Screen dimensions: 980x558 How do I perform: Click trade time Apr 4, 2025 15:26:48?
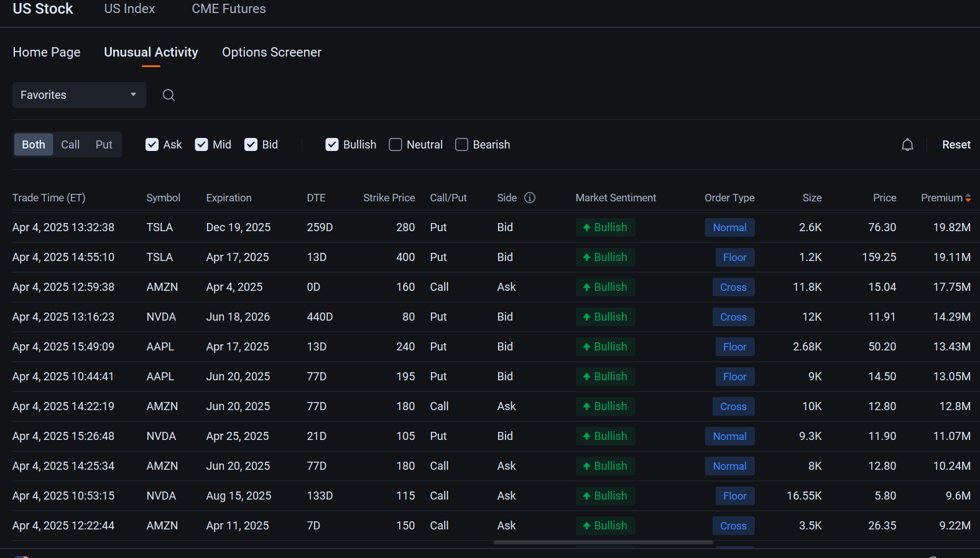[63, 436]
